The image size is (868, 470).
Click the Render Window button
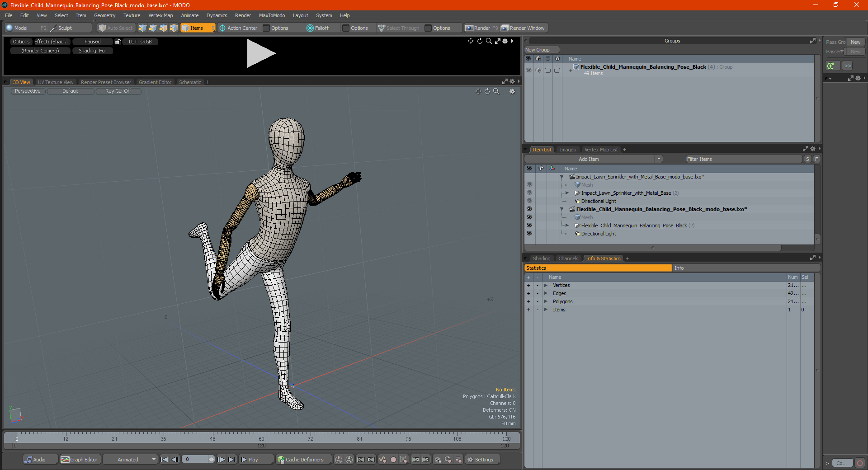523,28
